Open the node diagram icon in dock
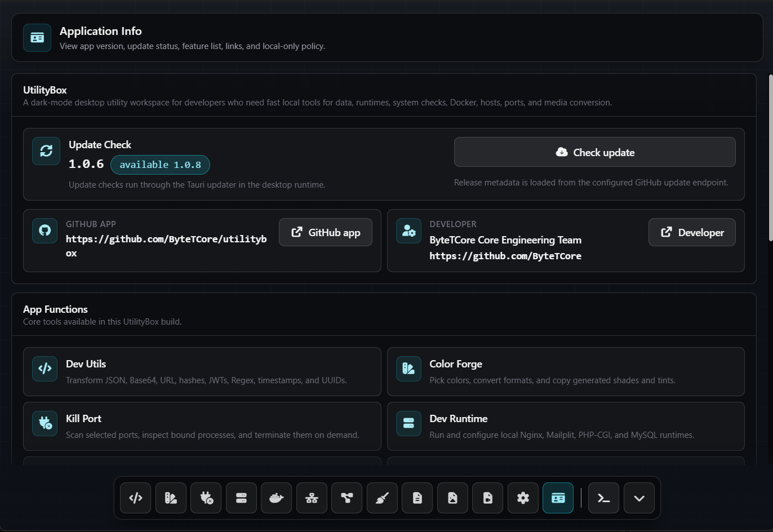This screenshot has width=773, height=532. [x=347, y=498]
